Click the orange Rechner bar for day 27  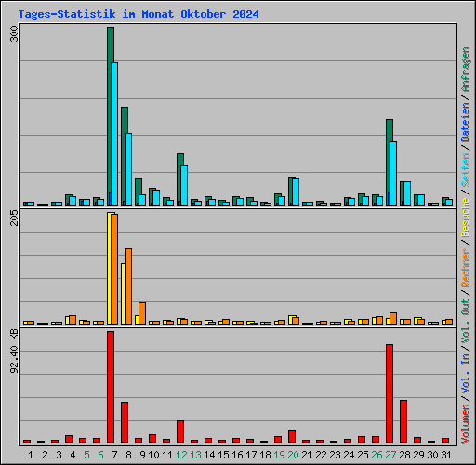393,318
